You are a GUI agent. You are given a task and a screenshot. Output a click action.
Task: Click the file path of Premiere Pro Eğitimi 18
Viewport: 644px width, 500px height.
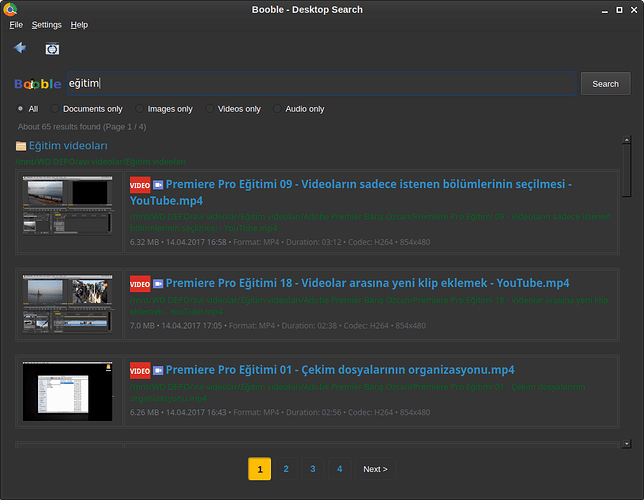pyautogui.click(x=369, y=306)
